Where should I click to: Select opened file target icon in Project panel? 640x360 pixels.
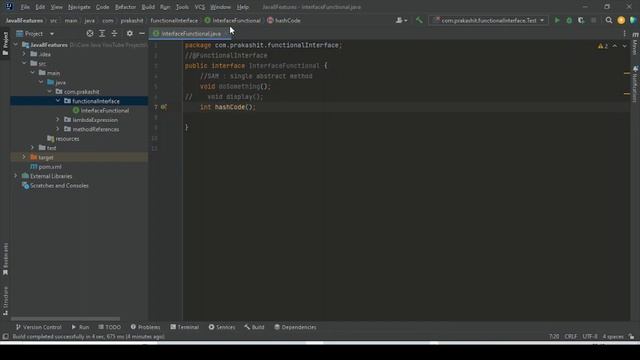pyautogui.click(x=90, y=33)
